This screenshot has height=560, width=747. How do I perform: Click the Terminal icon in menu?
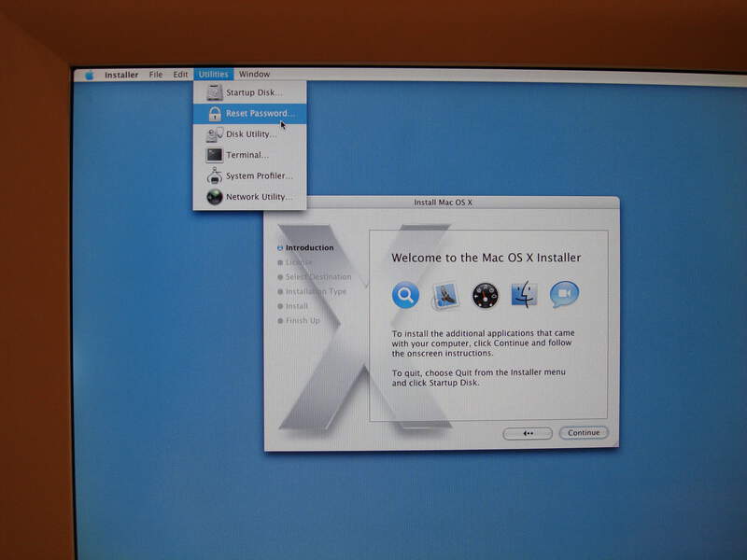pos(215,155)
